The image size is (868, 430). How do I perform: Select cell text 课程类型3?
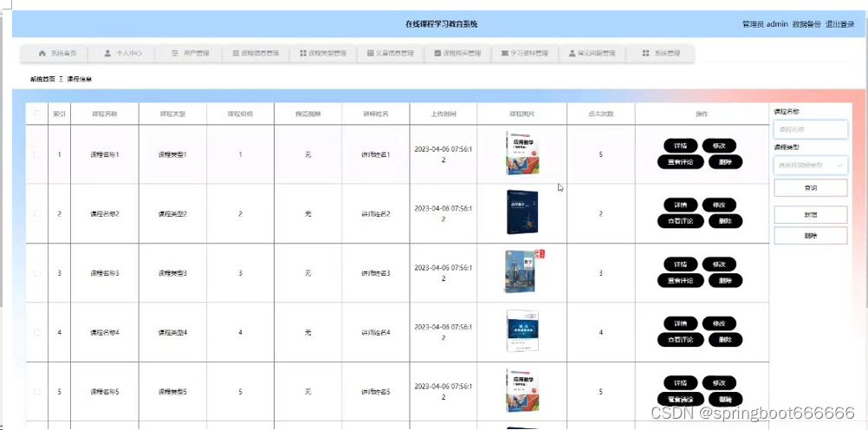point(172,273)
